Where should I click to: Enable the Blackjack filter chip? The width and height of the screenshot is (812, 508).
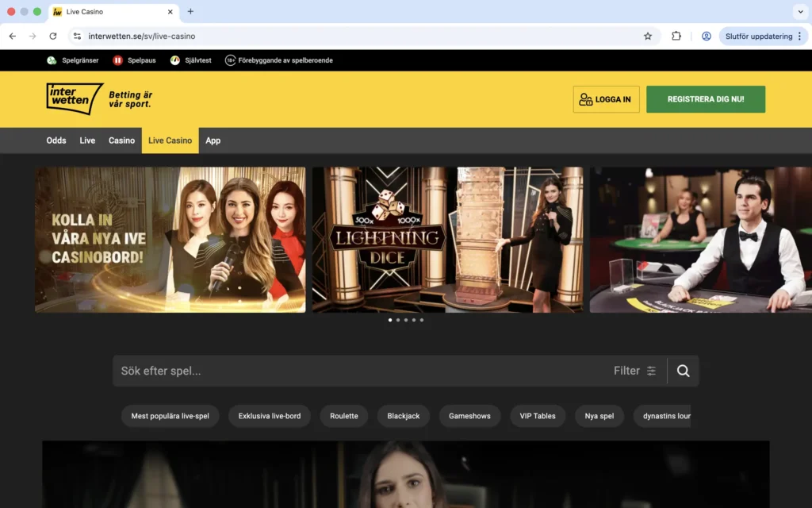coord(403,415)
